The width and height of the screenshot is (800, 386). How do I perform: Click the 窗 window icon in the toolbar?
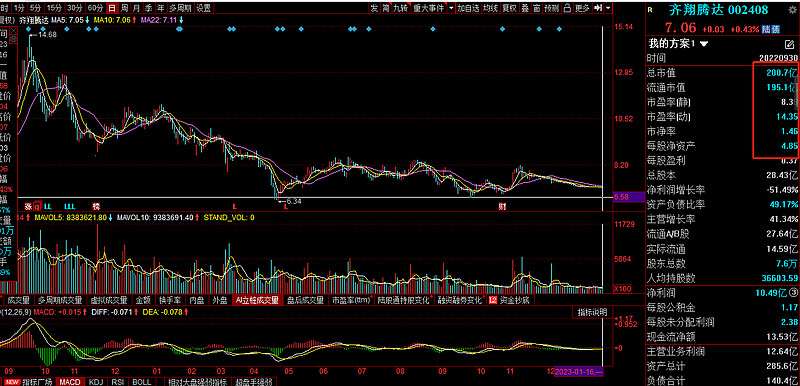pyautogui.click(x=537, y=8)
